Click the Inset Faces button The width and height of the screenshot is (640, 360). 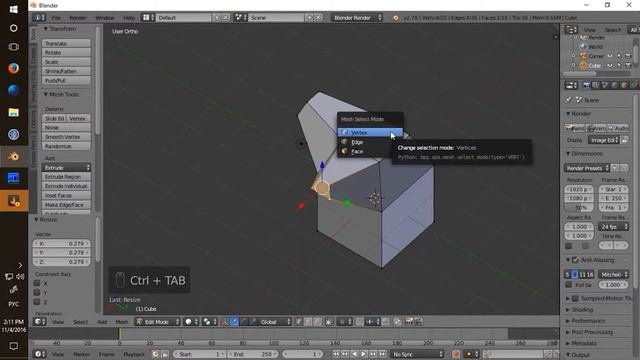(66, 196)
